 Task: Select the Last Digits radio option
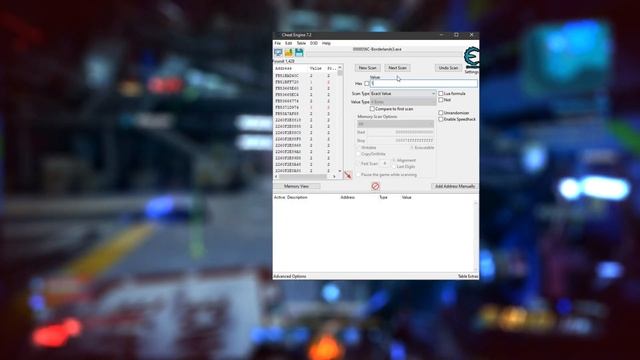click(x=394, y=167)
